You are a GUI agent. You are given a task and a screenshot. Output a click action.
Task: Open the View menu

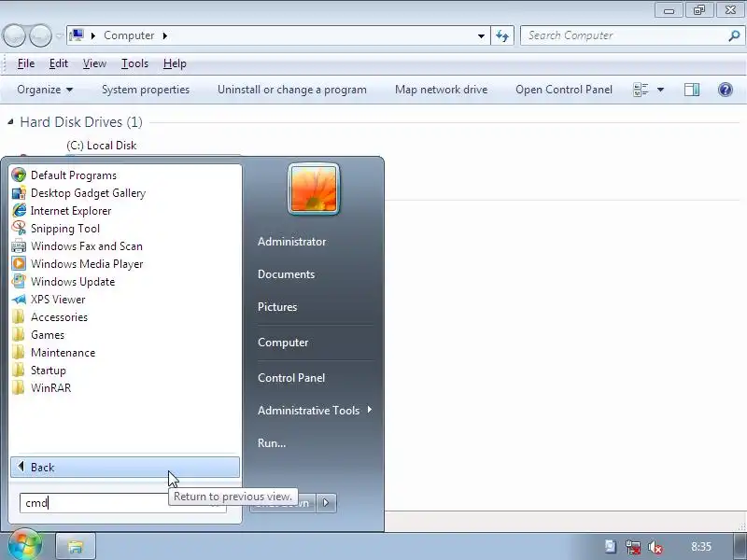point(94,63)
